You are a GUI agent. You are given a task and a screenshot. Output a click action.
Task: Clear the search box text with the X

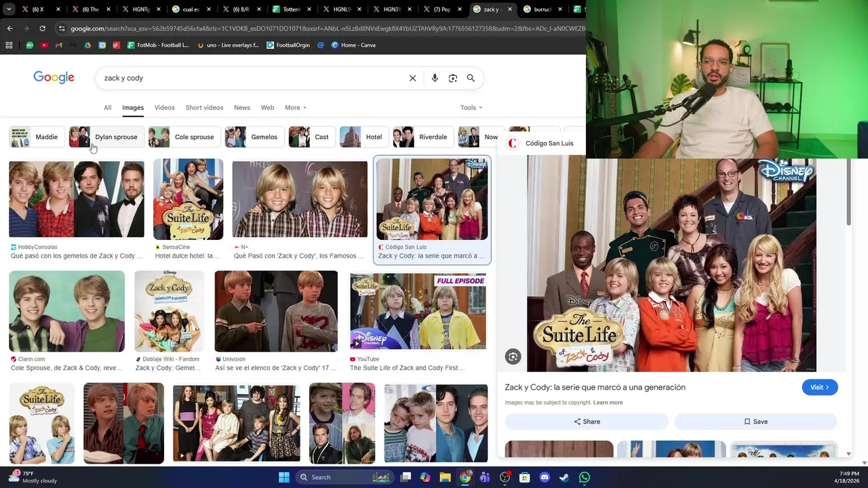click(412, 78)
